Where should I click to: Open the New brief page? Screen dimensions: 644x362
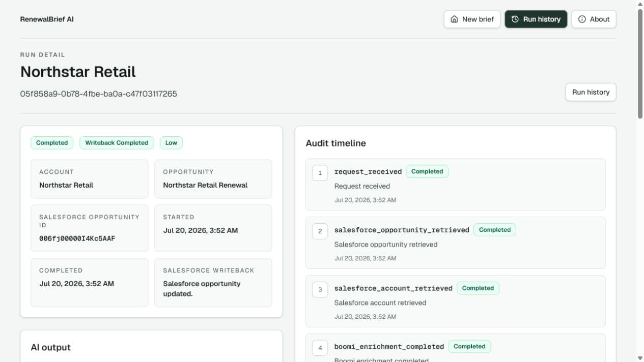(x=472, y=19)
